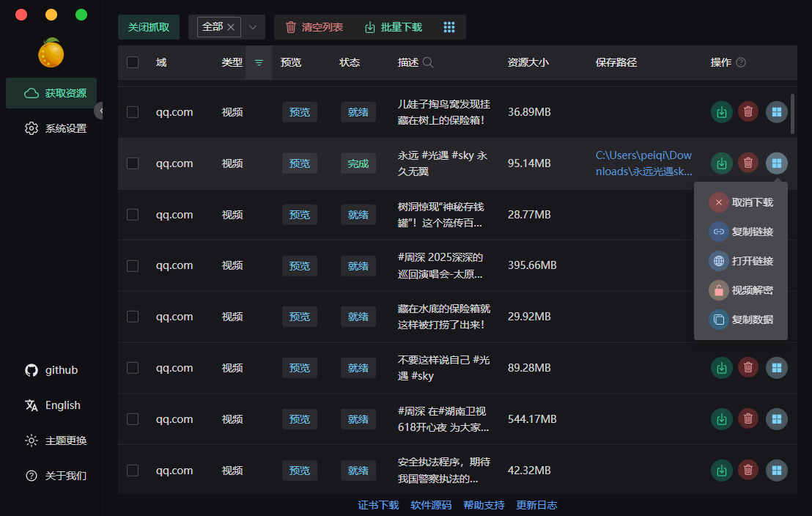The image size is (812, 516).
Task: Choose 复制链接 from the context menu
Action: click(x=741, y=232)
